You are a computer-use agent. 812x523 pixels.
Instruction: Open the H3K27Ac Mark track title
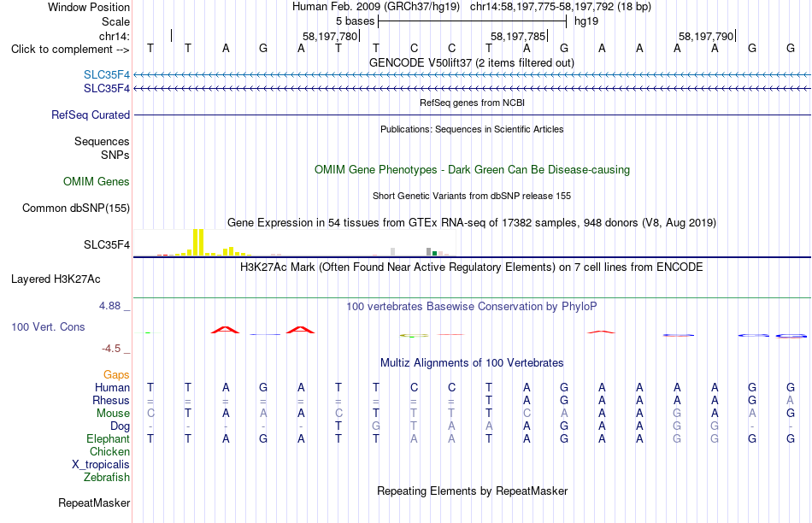tap(472, 267)
